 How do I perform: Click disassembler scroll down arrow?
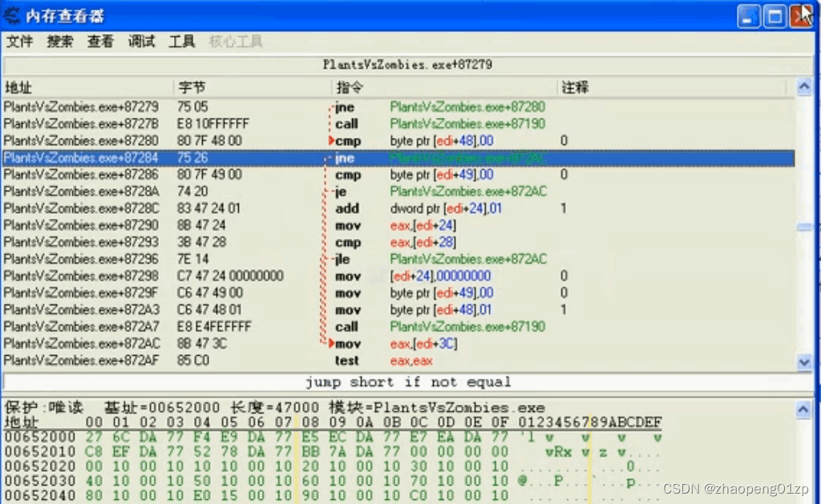(x=804, y=362)
